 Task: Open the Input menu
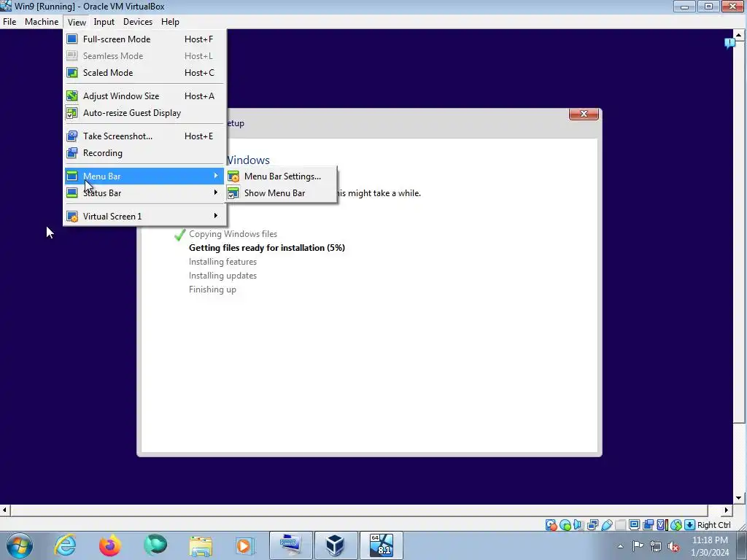coord(104,22)
